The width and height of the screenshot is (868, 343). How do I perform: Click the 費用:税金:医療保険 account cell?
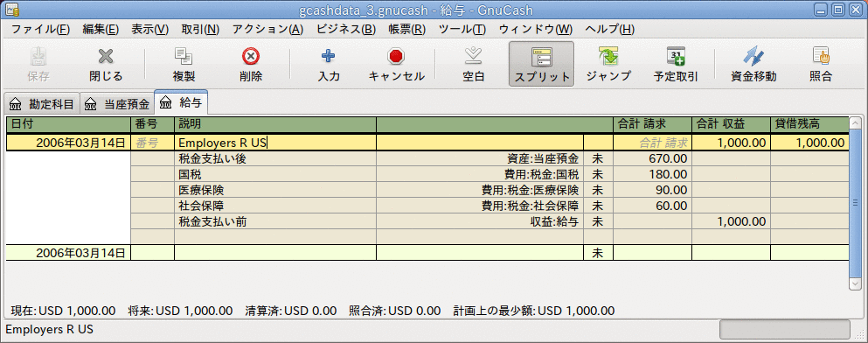[479, 190]
